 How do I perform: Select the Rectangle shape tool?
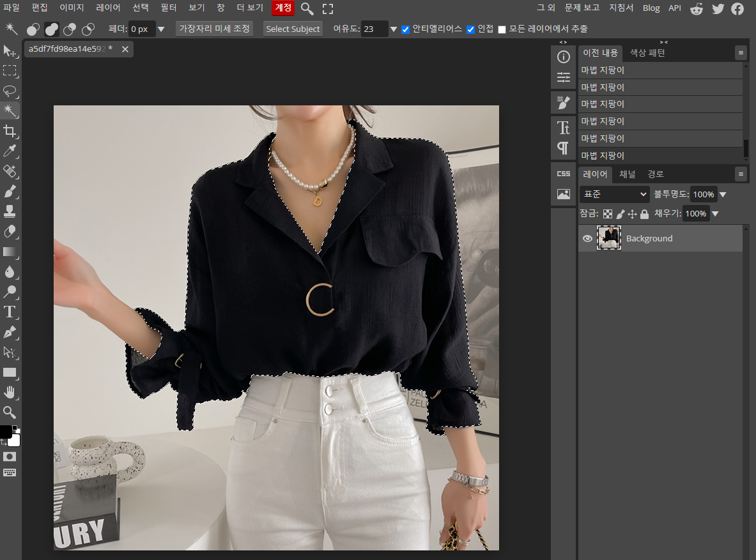click(10, 372)
